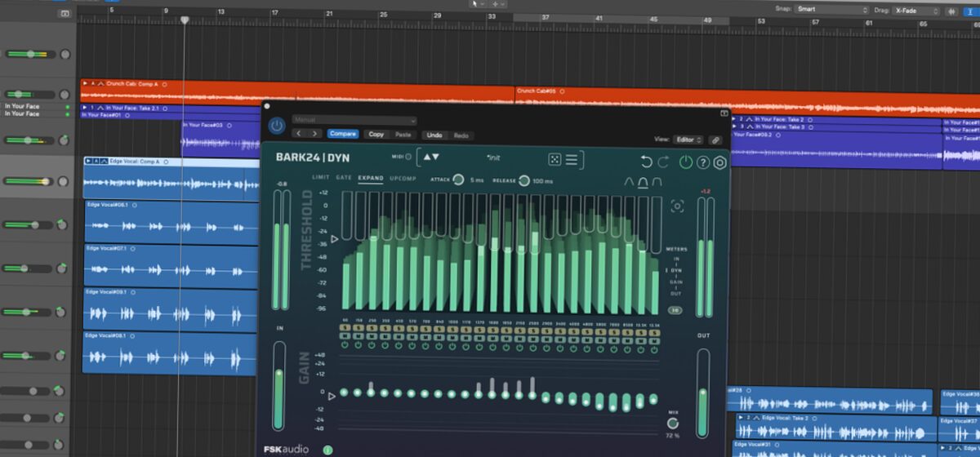
Task: Open the View Editor dropdown
Action: [x=688, y=140]
